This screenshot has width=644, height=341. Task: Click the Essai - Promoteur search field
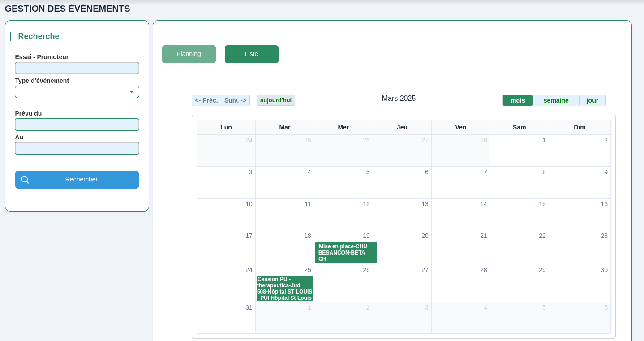click(77, 68)
